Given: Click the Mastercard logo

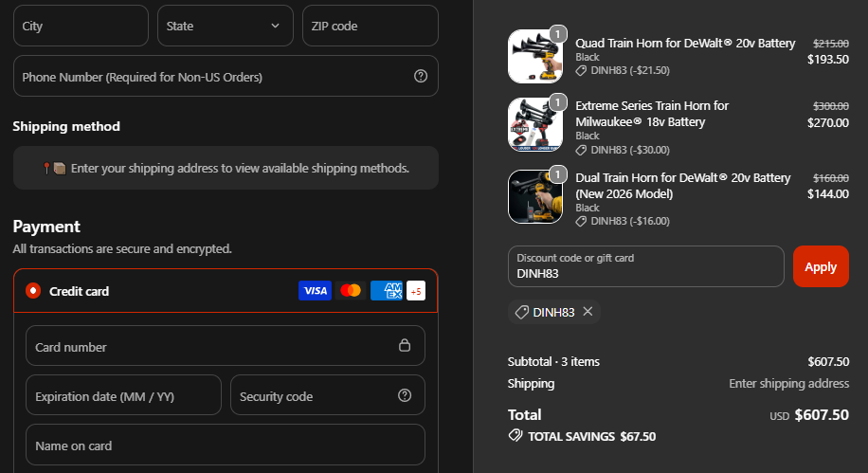Looking at the screenshot, I should point(351,291).
